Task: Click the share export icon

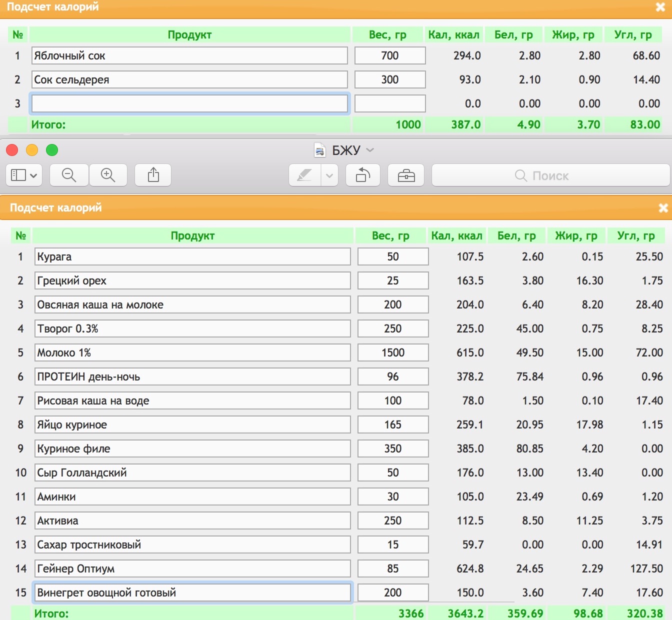Action: [x=153, y=175]
